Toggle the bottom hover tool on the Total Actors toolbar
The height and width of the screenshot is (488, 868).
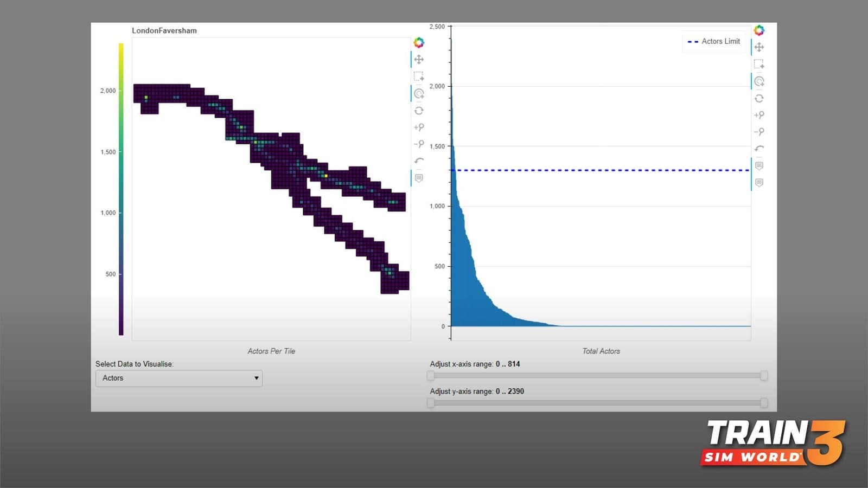[759, 183]
